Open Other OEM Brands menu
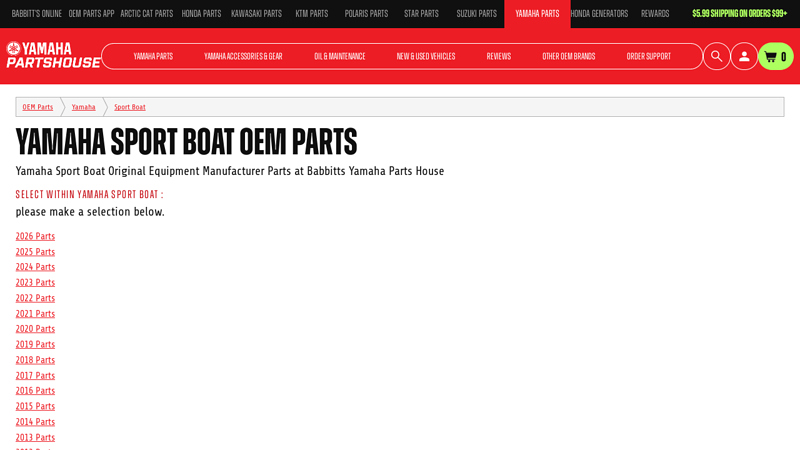Screen dimensions: 800x450 pyautogui.click(x=569, y=56)
